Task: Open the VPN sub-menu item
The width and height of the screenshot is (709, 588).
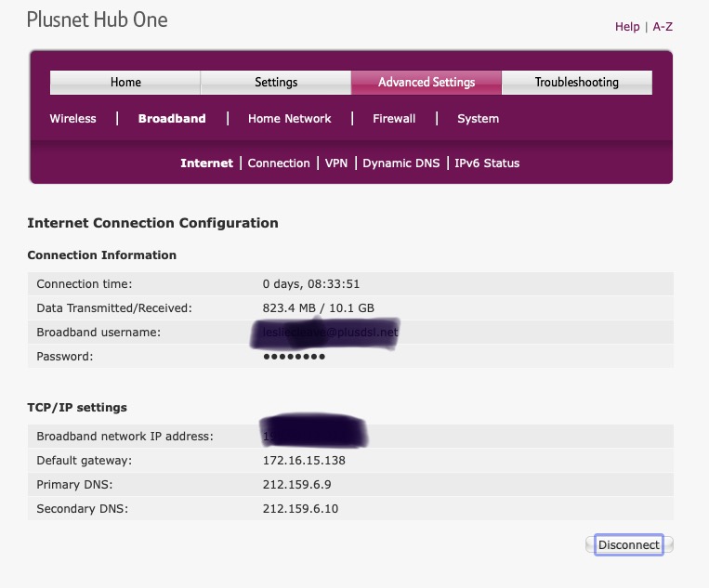Action: pyautogui.click(x=336, y=163)
